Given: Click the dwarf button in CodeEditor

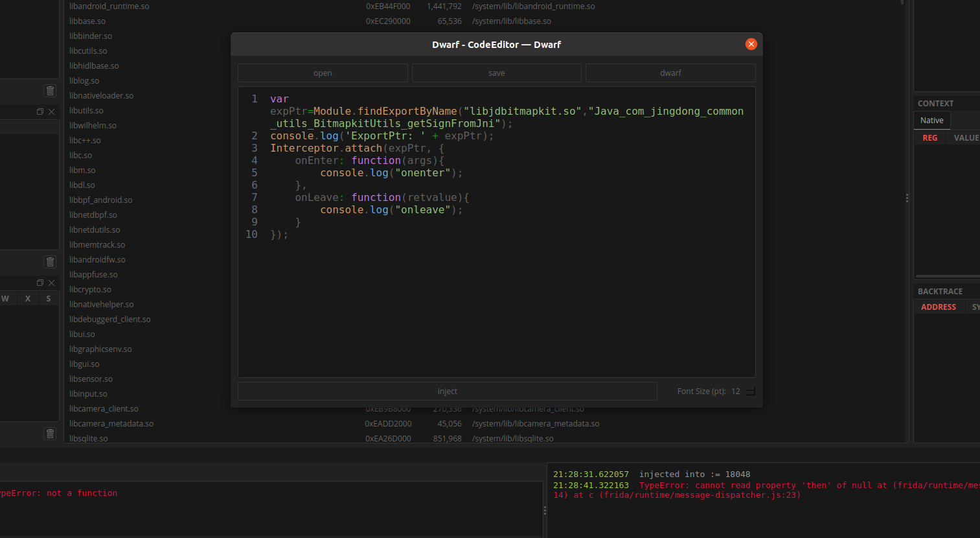Looking at the screenshot, I should click(x=670, y=73).
